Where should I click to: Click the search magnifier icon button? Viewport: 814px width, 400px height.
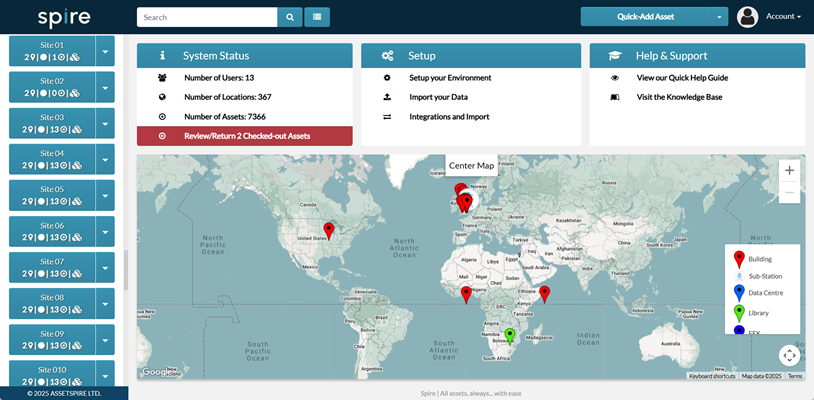289,17
